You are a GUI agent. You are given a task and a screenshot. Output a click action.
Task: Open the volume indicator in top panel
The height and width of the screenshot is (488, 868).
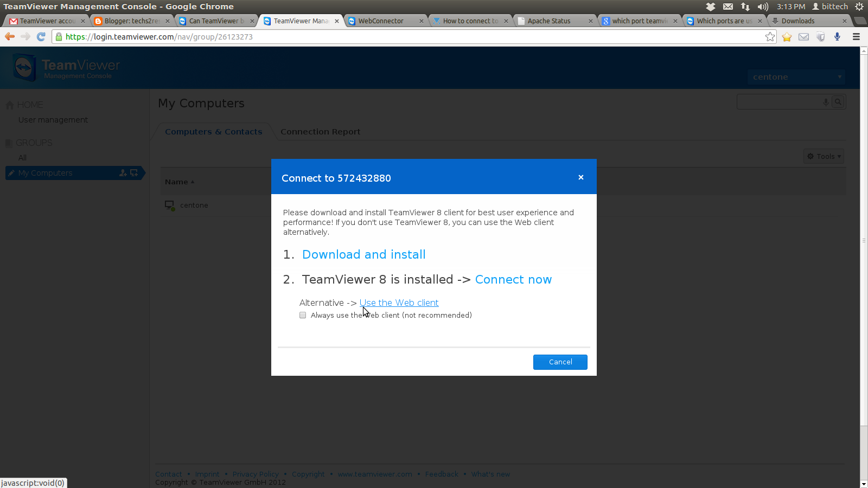point(763,7)
